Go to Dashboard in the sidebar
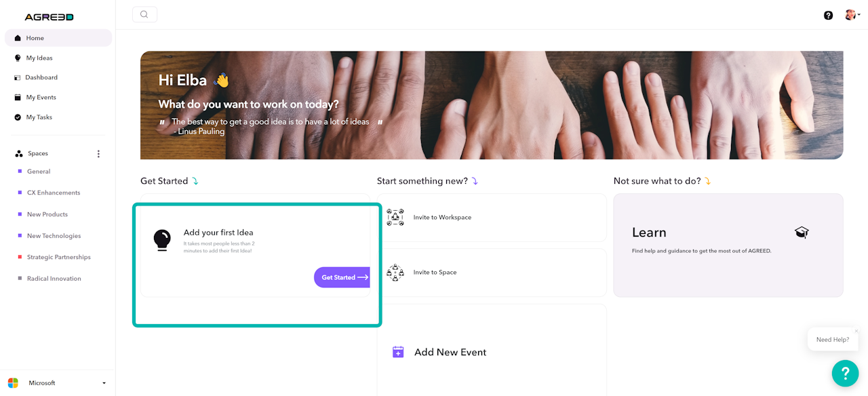The image size is (868, 396). pos(41,77)
